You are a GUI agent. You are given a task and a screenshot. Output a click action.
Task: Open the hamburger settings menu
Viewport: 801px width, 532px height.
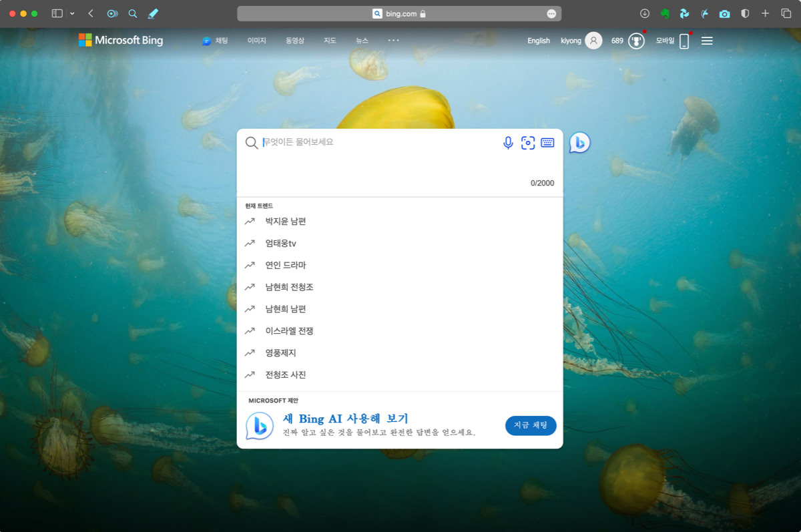pos(707,41)
